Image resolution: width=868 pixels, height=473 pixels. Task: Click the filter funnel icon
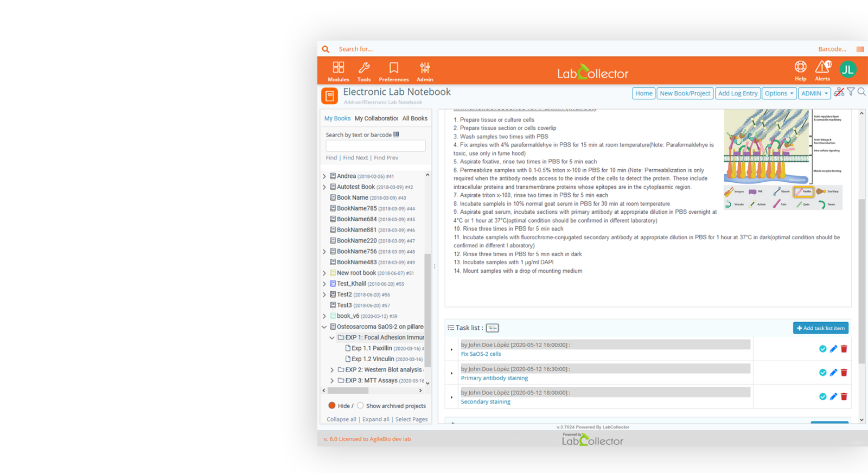pos(851,92)
